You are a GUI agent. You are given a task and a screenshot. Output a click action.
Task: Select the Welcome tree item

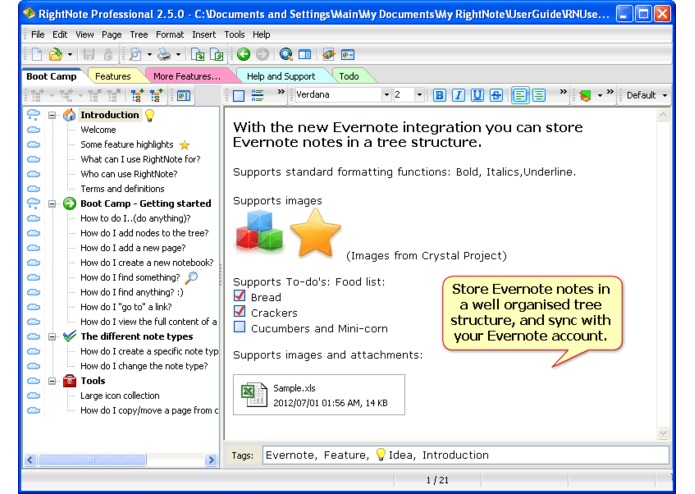pos(98,130)
